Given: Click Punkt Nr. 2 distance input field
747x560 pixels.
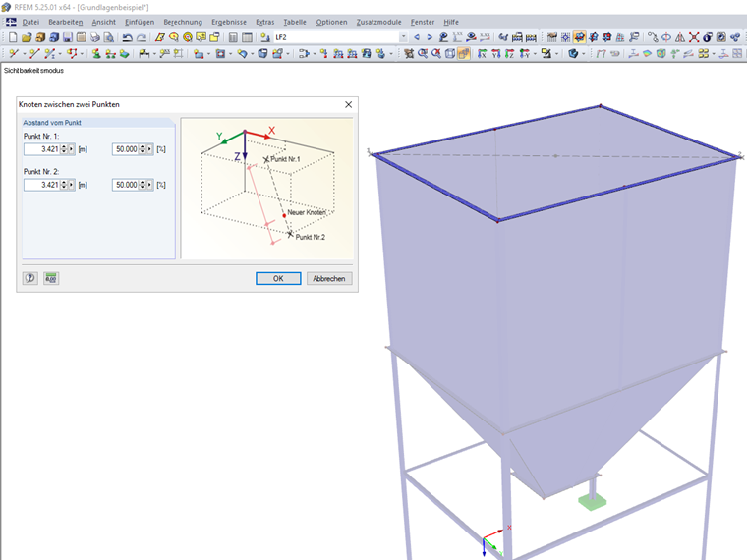Looking at the screenshot, I should coord(42,185).
